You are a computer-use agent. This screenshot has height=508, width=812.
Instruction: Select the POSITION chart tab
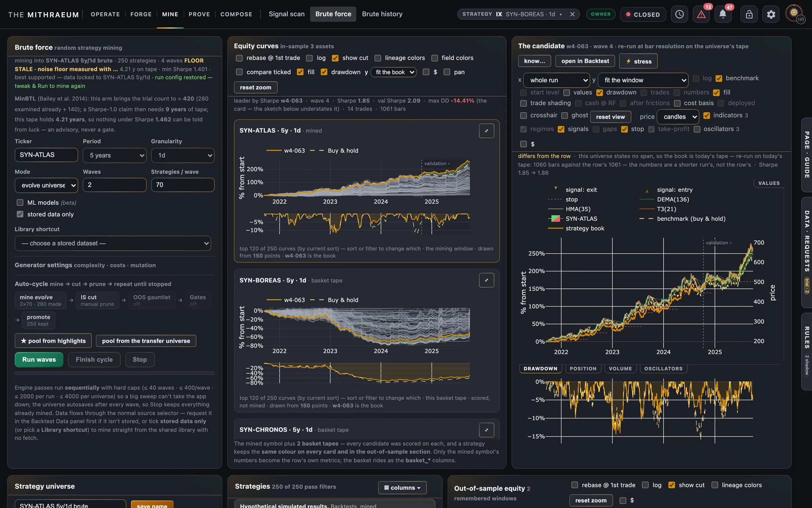pyautogui.click(x=583, y=369)
